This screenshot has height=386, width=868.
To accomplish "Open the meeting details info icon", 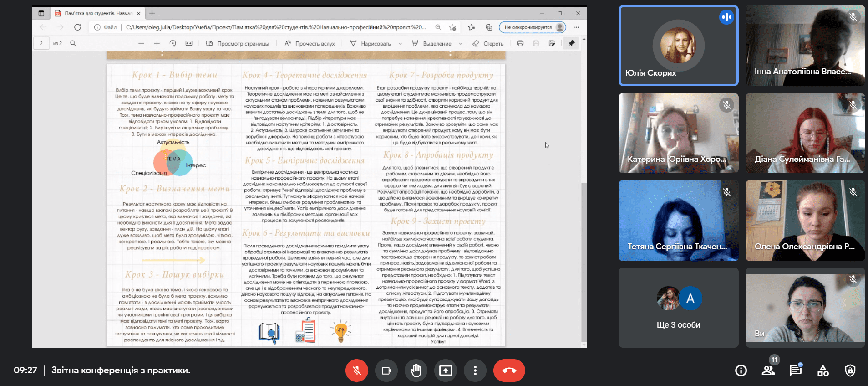I will (x=741, y=371).
